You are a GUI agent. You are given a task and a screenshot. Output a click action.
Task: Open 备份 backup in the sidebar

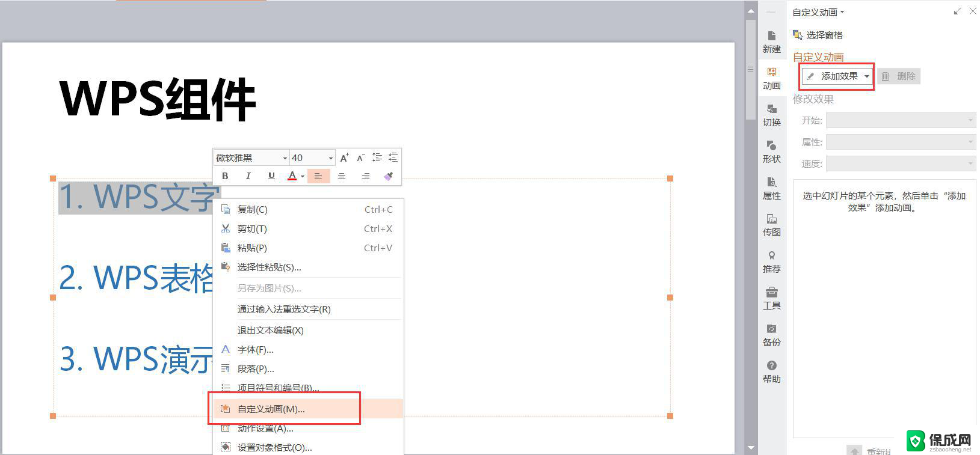click(772, 335)
